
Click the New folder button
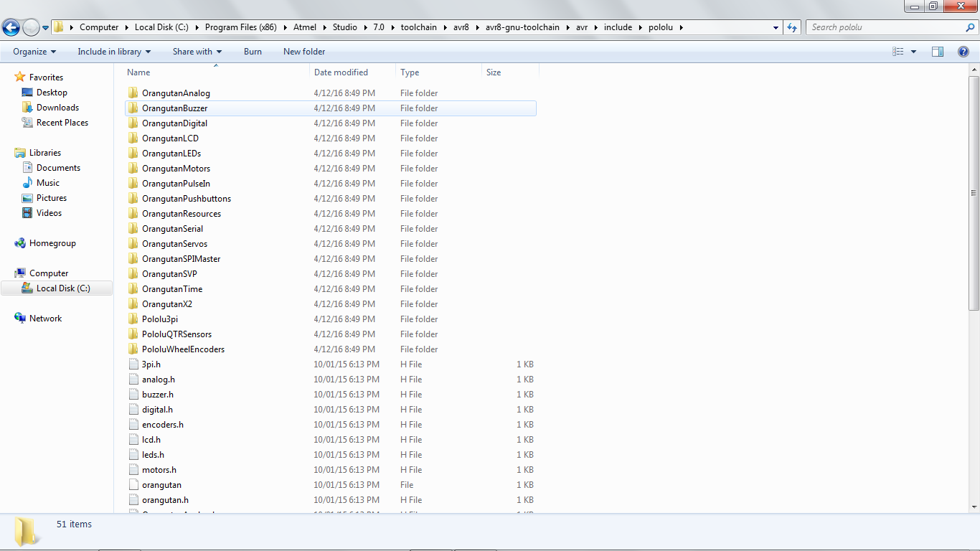pyautogui.click(x=304, y=52)
